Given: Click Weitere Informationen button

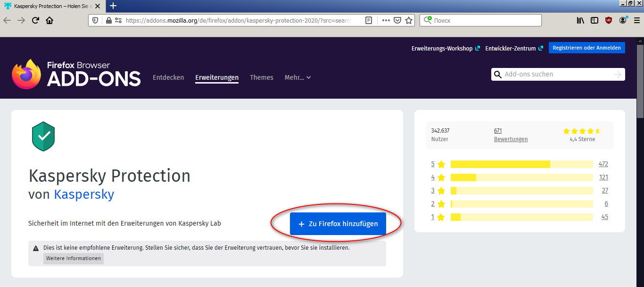Looking at the screenshot, I should click(x=74, y=258).
